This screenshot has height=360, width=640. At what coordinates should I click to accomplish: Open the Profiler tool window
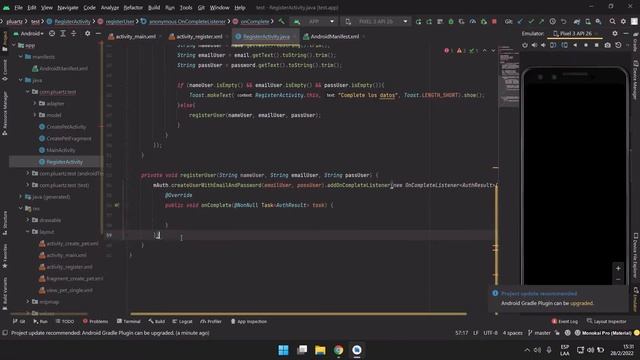[x=211, y=322]
